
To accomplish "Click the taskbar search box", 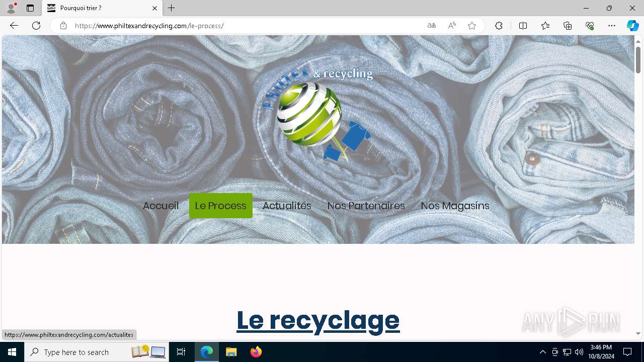I will tap(97, 352).
